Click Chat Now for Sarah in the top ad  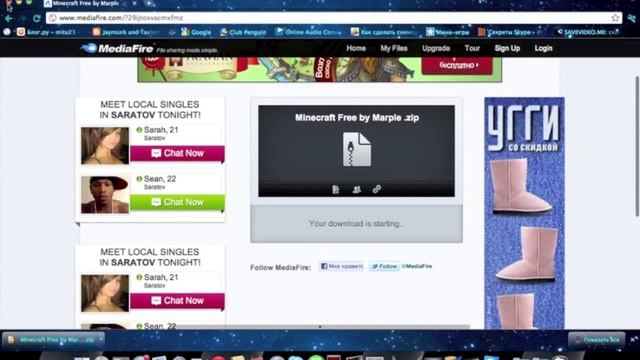click(177, 153)
